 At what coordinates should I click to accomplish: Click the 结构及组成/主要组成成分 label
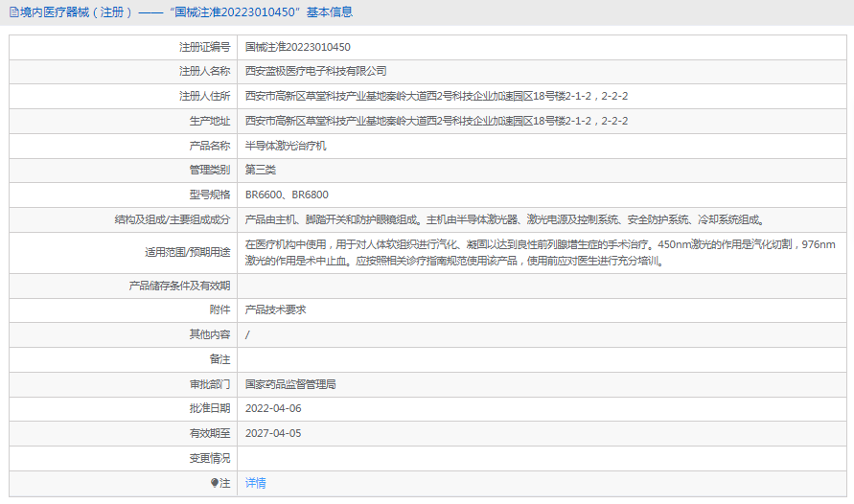[x=173, y=219]
